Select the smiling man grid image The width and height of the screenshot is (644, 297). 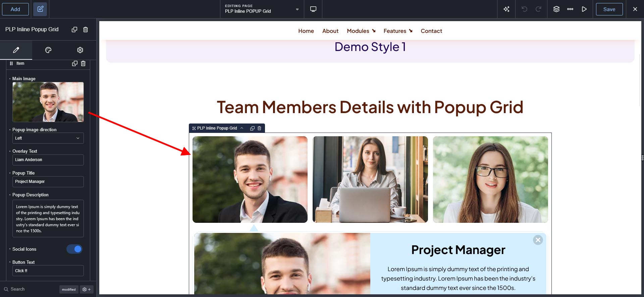pos(250,180)
